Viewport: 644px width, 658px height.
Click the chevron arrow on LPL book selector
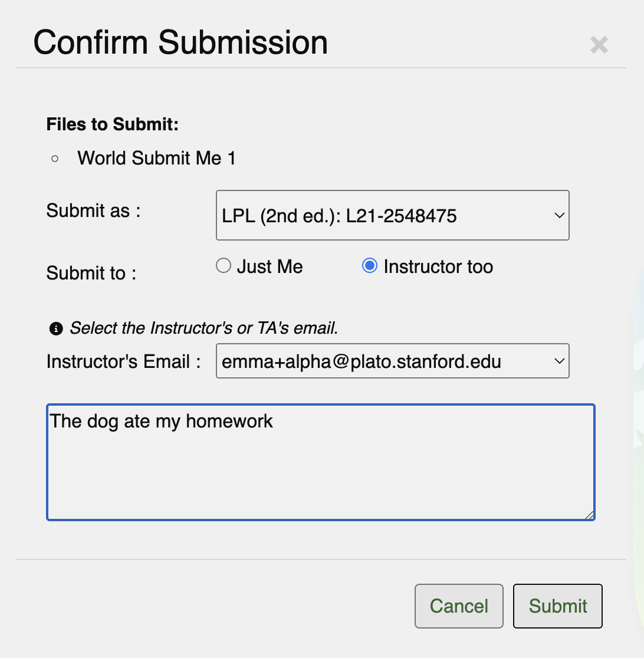pos(559,216)
